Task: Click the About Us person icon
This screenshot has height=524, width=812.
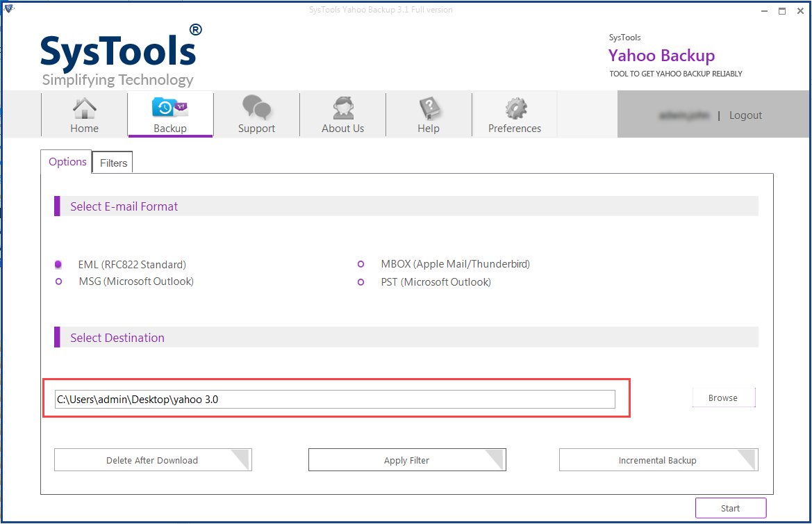Action: click(x=343, y=108)
